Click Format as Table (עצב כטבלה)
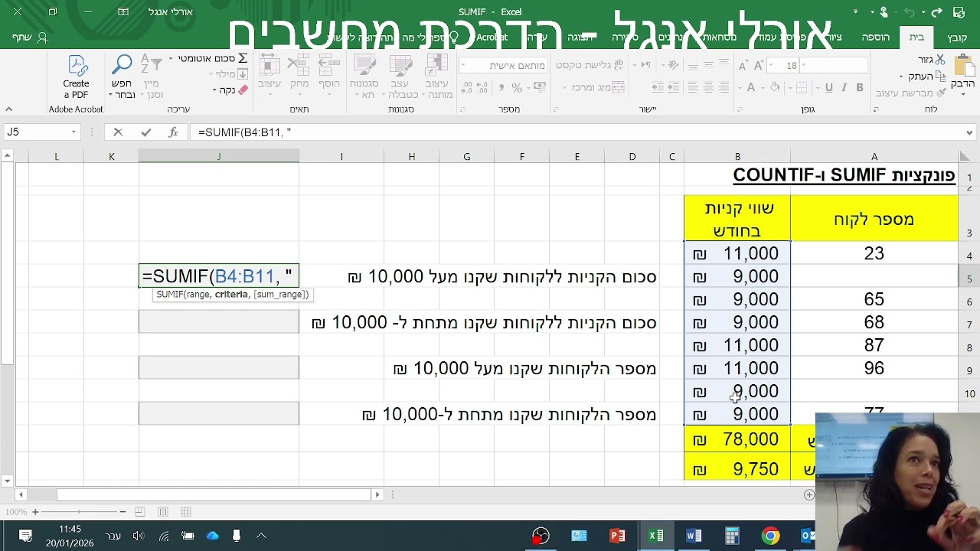The width and height of the screenshot is (980, 551). click(401, 77)
